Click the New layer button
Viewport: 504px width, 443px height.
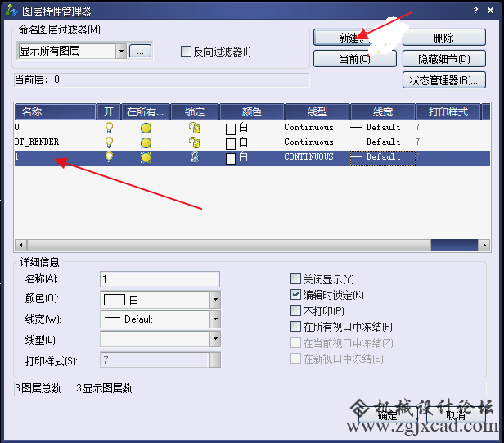(354, 38)
